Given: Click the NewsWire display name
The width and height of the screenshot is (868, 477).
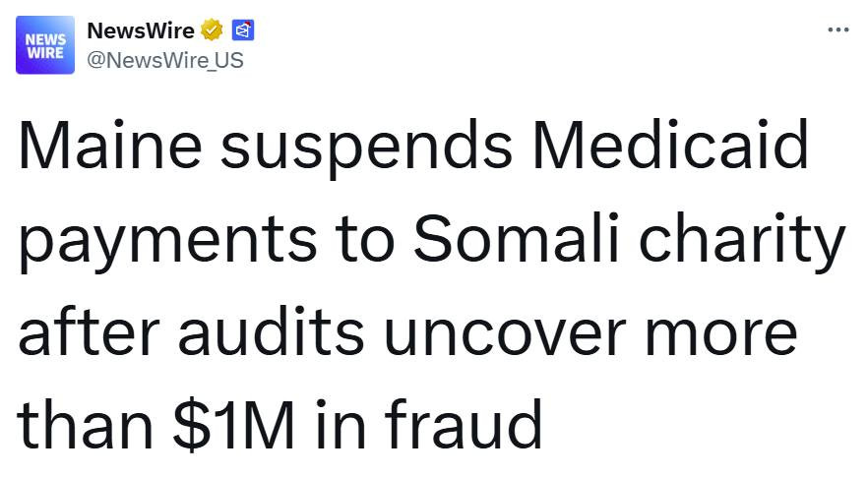Looking at the screenshot, I should 141,31.
